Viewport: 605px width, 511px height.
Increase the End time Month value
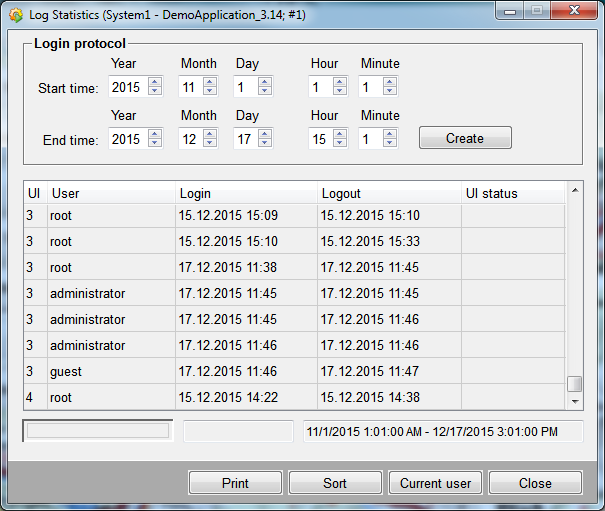210,134
